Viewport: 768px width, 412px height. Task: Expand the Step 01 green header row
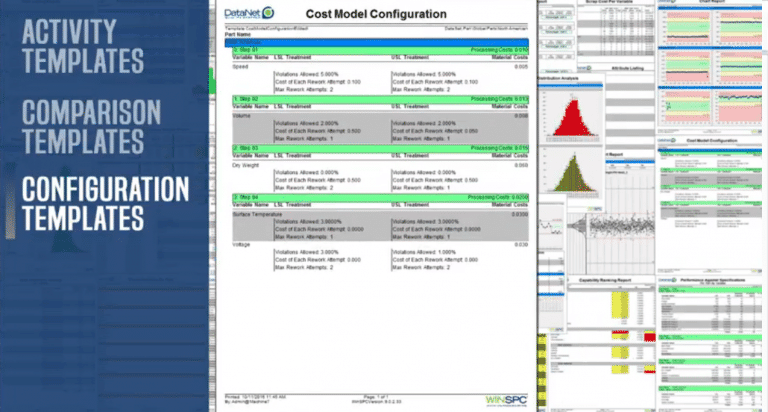[x=375, y=48]
